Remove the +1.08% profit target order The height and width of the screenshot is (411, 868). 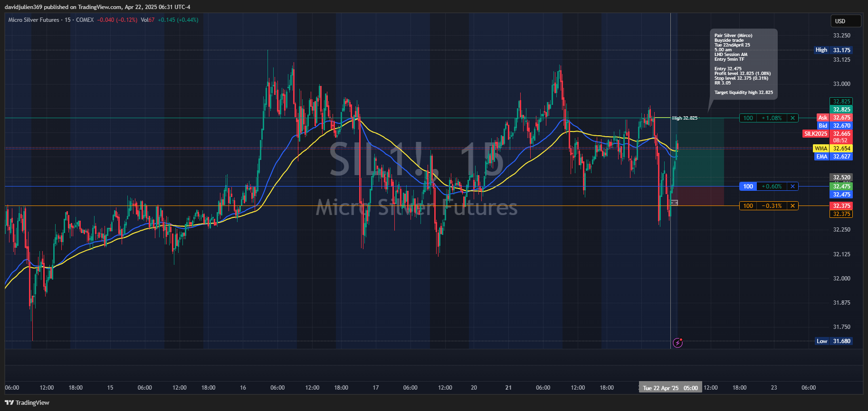click(x=792, y=118)
